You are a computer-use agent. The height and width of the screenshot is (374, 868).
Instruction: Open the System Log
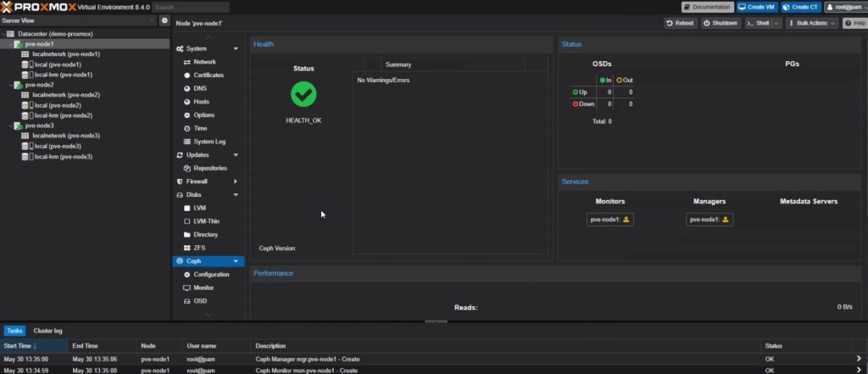[209, 142]
